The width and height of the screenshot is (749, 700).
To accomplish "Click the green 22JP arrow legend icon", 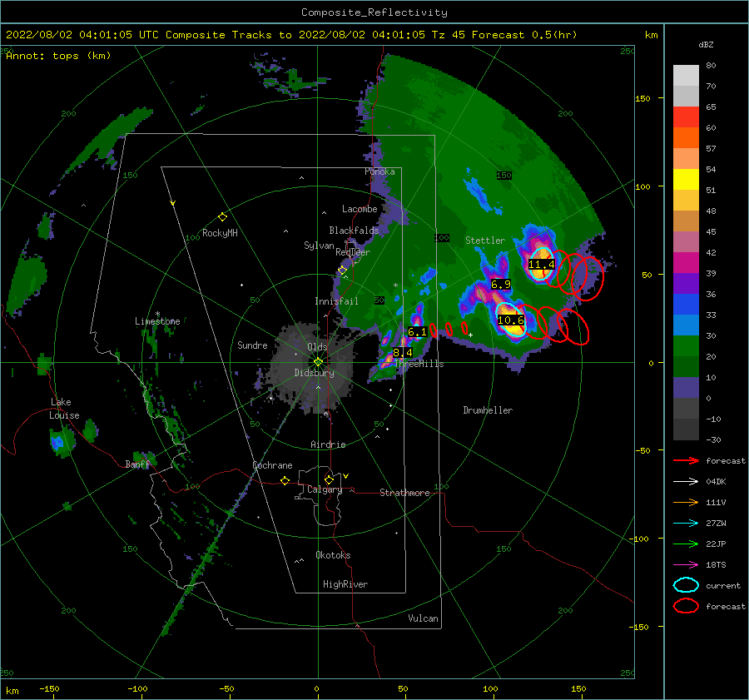I will 686,544.
